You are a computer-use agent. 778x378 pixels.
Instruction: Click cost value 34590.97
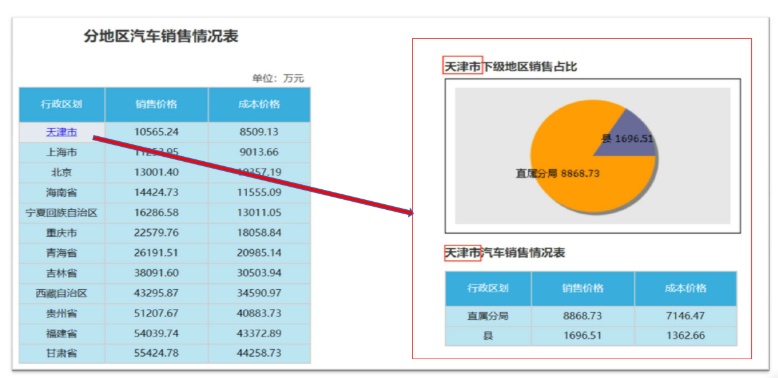[x=259, y=293]
